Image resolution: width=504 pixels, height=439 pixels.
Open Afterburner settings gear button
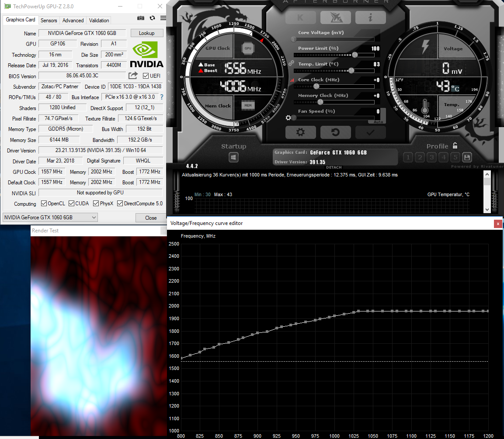[301, 132]
